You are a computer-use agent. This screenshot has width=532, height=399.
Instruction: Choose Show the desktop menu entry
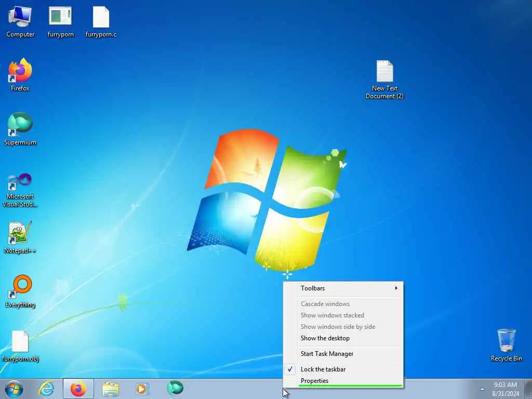[x=343, y=338]
